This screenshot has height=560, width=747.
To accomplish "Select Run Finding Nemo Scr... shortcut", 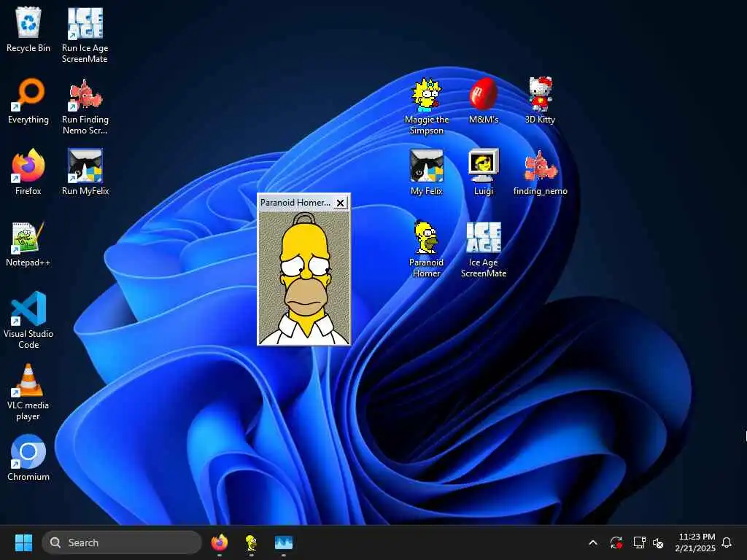I will coord(85,106).
